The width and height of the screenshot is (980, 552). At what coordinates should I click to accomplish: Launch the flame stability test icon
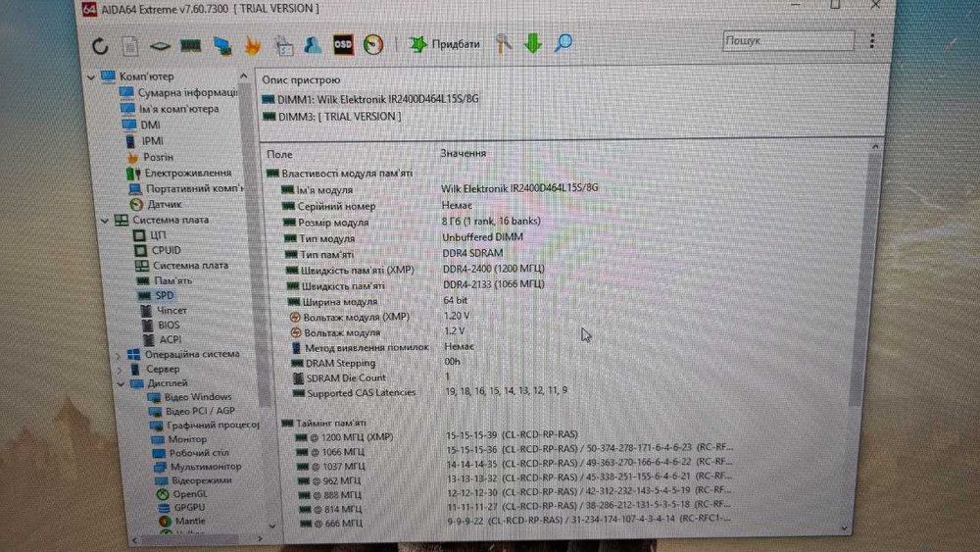coord(253,45)
